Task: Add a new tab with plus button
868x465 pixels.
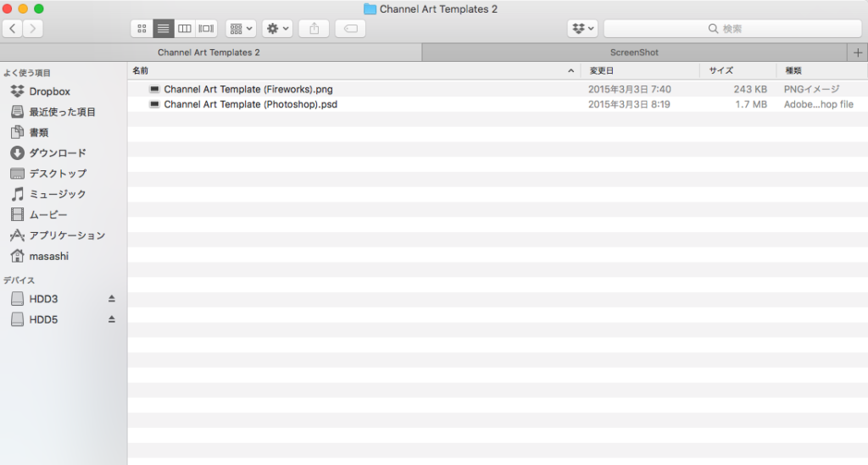Action: point(858,53)
